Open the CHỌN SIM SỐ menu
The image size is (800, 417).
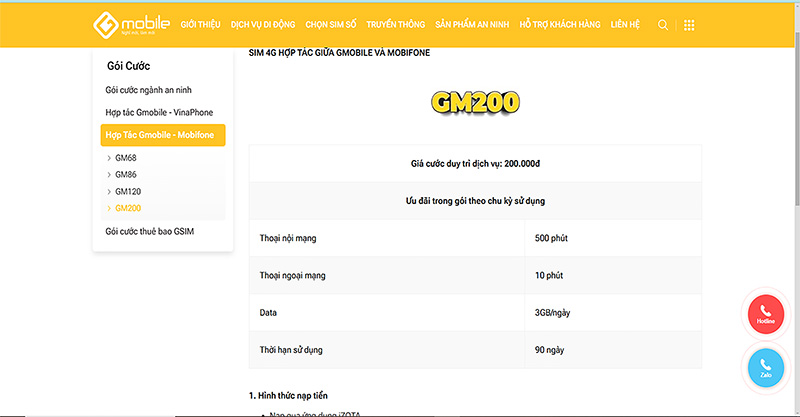pos(331,24)
